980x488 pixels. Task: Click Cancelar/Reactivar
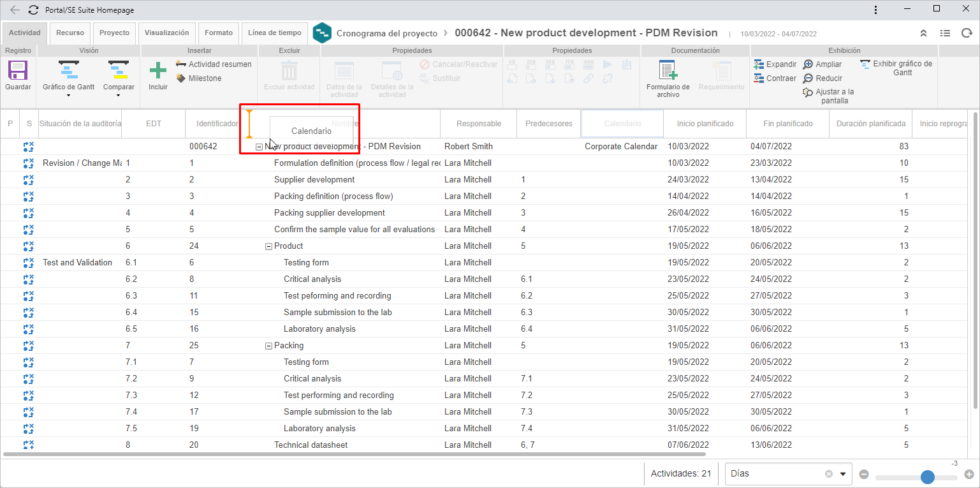[458, 64]
